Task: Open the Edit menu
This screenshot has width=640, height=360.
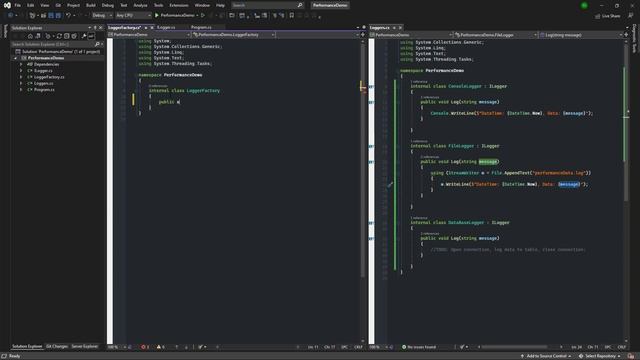Action: click(31, 5)
